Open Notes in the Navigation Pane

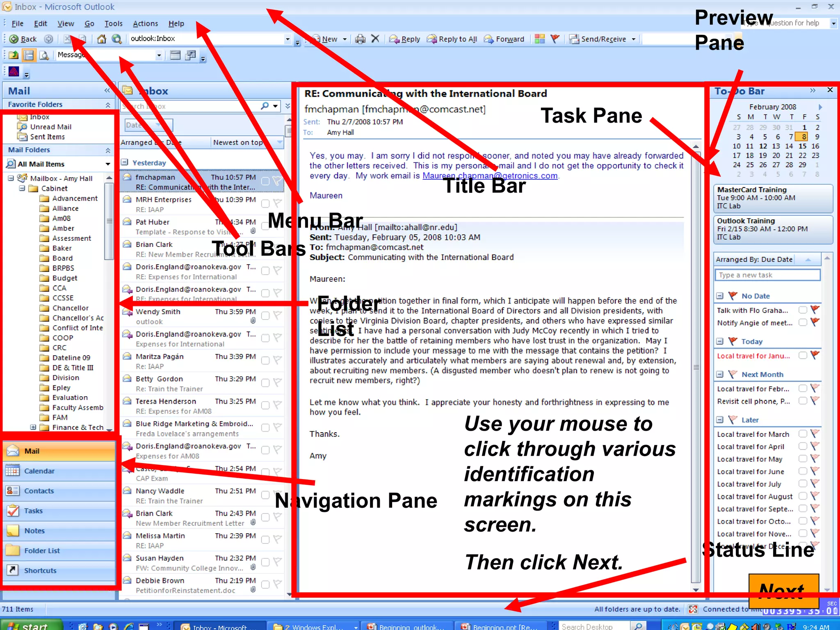(x=59, y=531)
